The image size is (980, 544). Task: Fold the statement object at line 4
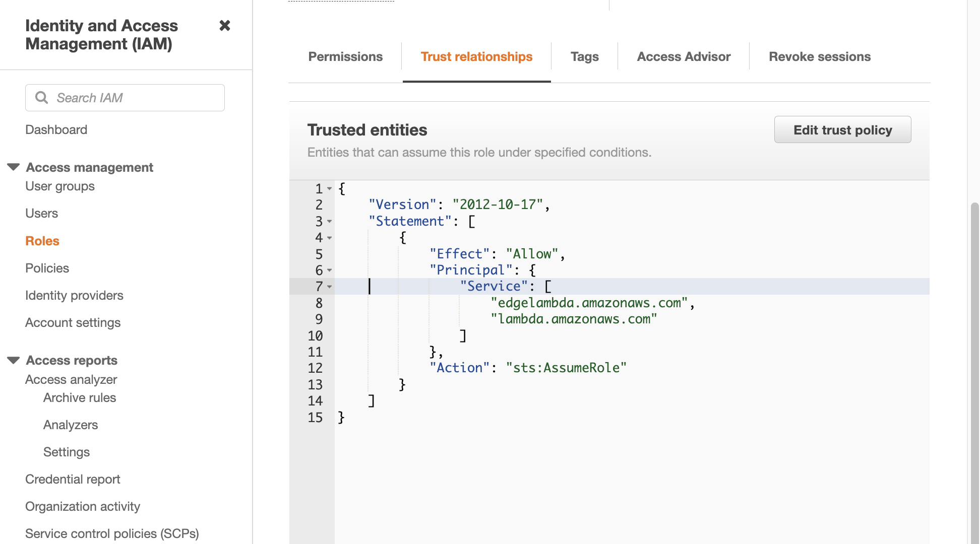(329, 238)
